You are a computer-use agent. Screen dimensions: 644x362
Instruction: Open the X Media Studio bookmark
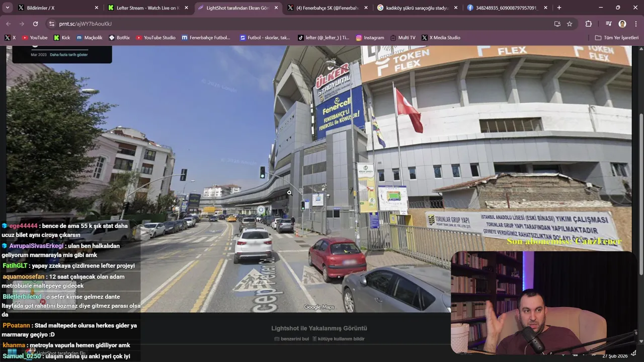point(441,38)
